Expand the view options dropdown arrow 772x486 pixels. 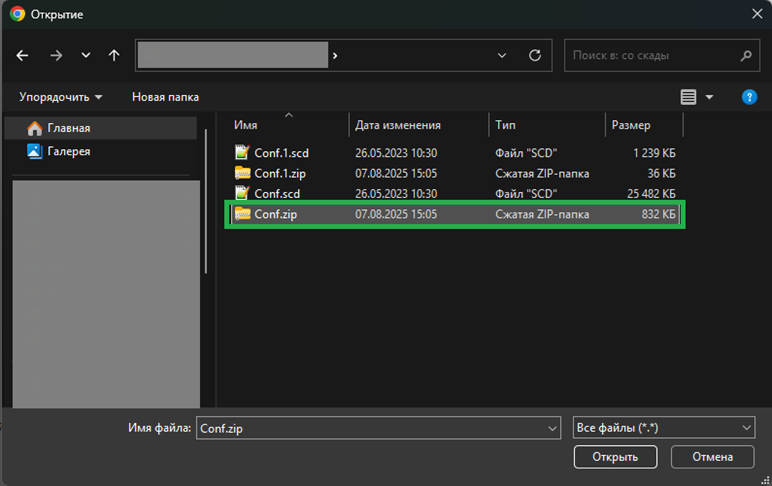tap(709, 97)
